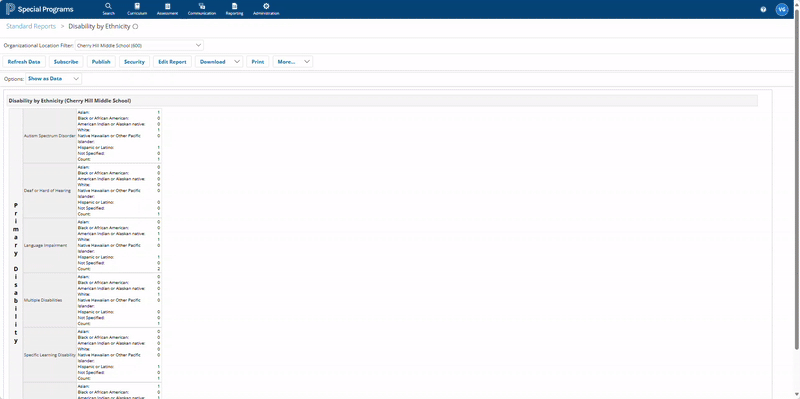Click the help question mark icon
The width and height of the screenshot is (800, 399).
click(763, 9)
